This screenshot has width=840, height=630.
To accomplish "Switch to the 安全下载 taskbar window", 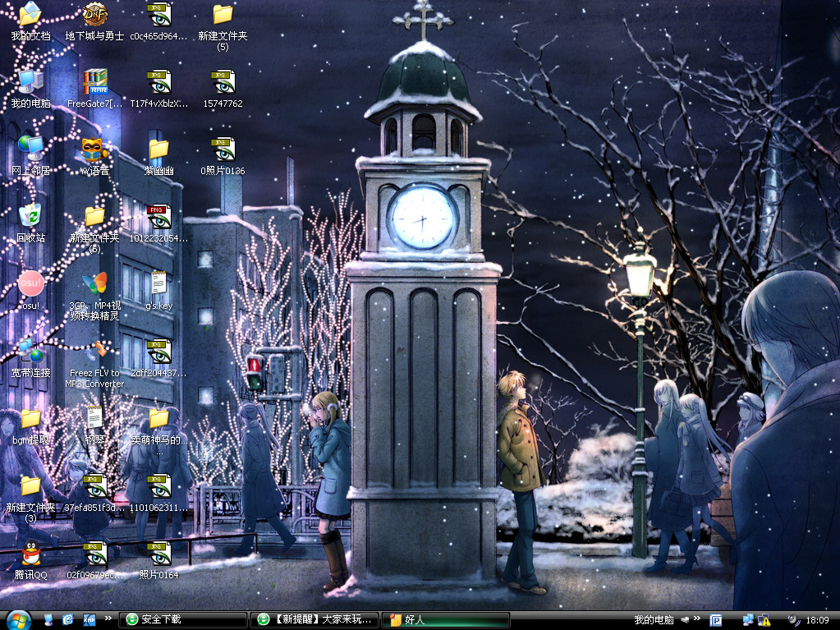I will coord(182,619).
